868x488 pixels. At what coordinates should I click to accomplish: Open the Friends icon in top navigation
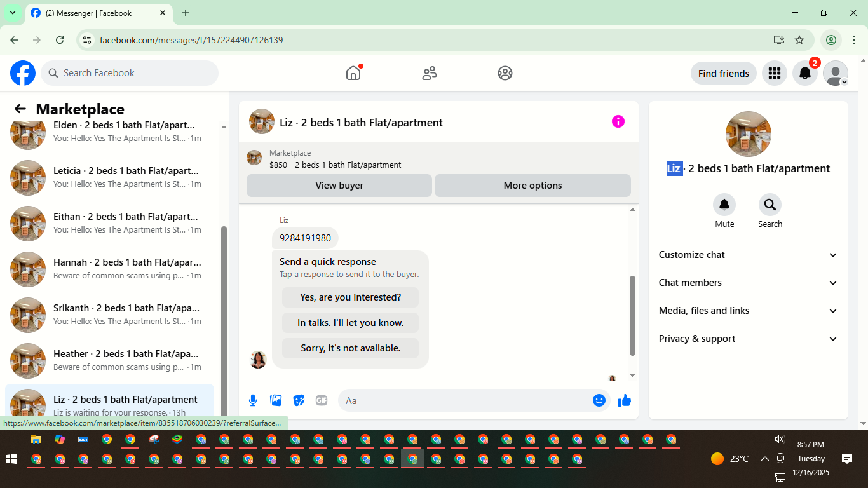430,73
